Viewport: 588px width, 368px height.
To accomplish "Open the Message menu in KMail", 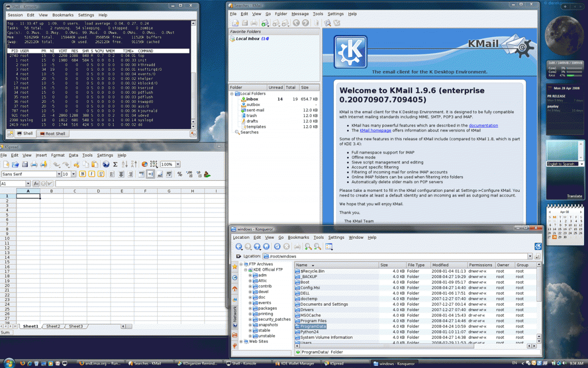I will (x=300, y=14).
